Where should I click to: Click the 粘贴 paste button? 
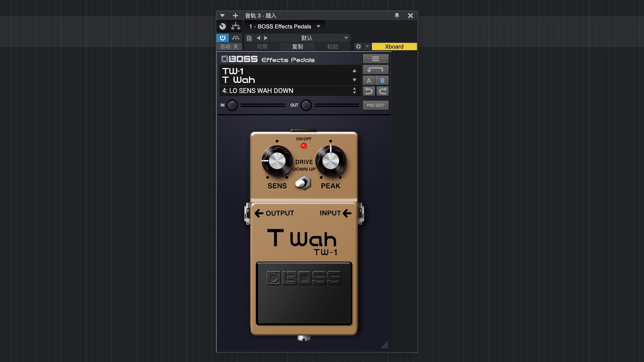333,47
